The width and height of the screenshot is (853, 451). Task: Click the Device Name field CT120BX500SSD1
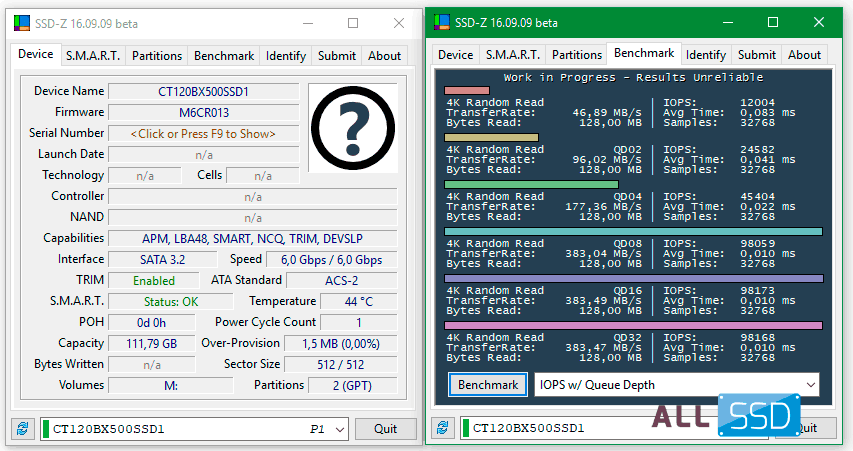[203, 91]
